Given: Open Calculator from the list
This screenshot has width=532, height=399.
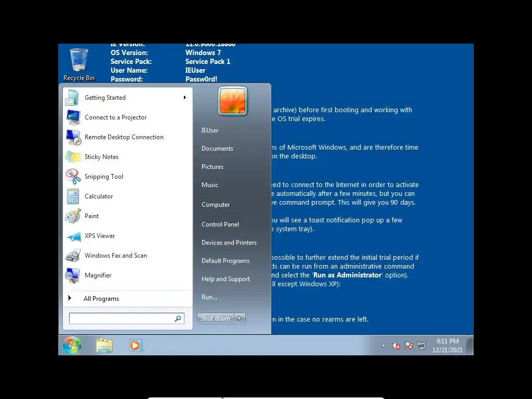Looking at the screenshot, I should (128, 196).
